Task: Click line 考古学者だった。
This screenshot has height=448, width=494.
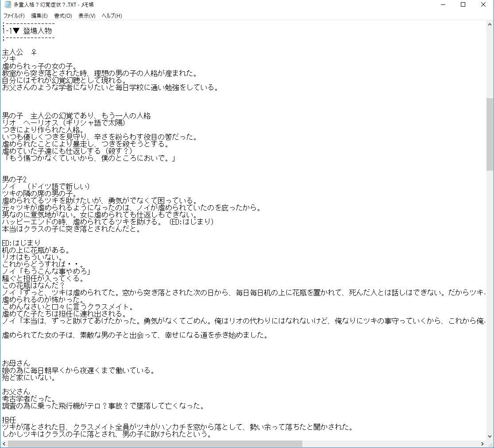Action: 29,399
